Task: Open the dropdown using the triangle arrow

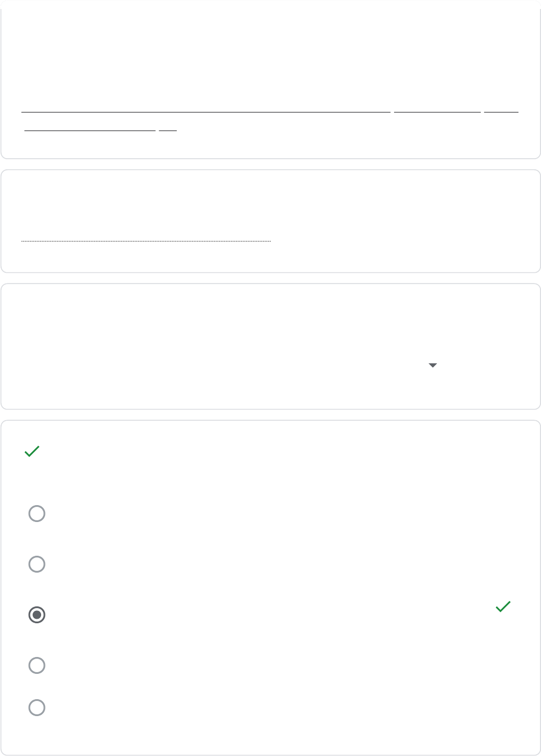Action: [432, 366]
